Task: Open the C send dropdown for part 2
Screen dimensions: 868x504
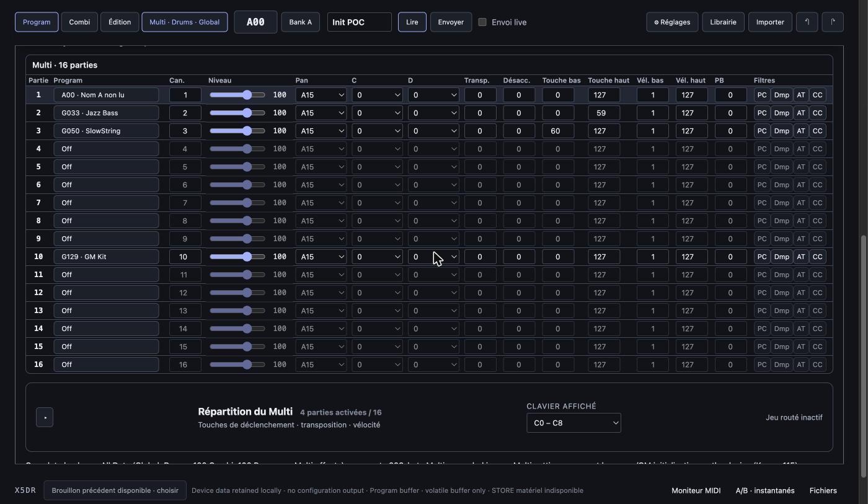Action: coord(378,113)
